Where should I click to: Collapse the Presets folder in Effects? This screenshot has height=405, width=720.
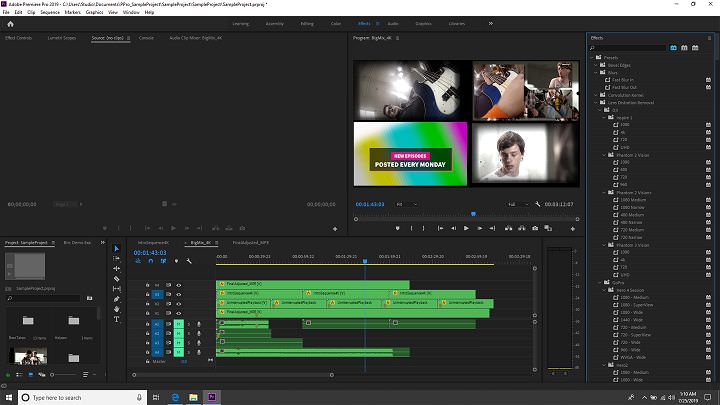[x=592, y=58]
